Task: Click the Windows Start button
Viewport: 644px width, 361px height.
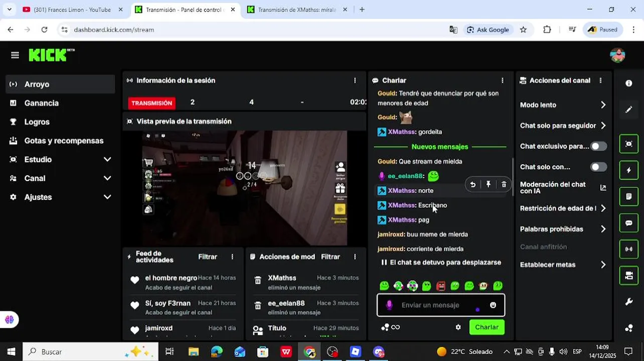Action: (11, 351)
